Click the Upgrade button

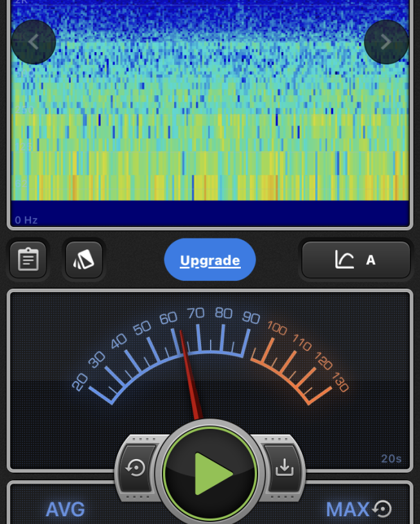pyautogui.click(x=210, y=260)
